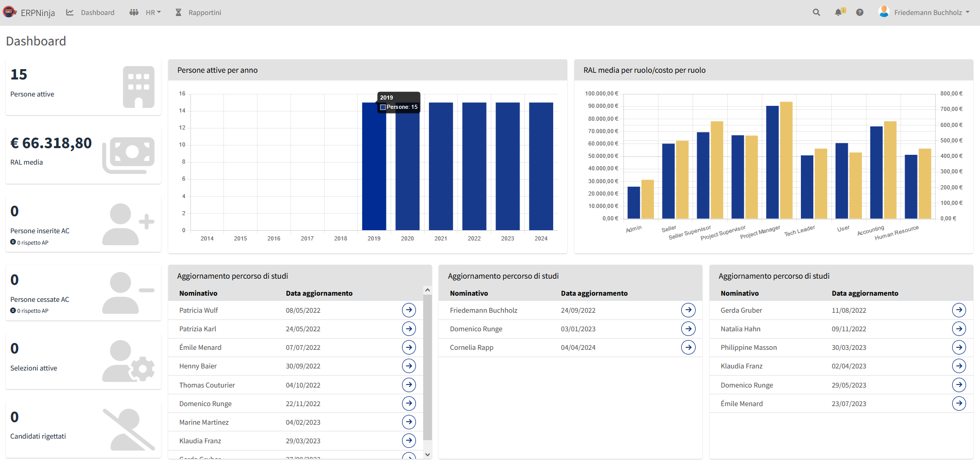Click scrollbar thumb of first studi table
The height and width of the screenshot is (467, 980).
[x=427, y=367]
